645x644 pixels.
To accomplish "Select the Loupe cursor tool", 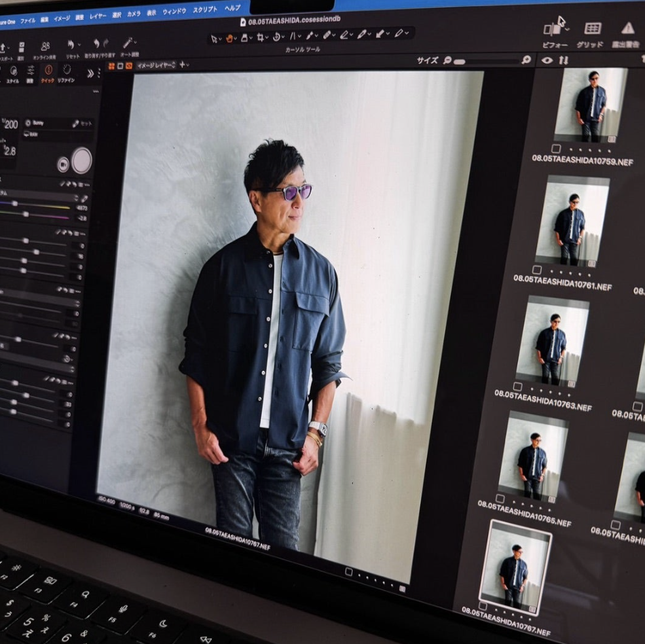I will 244,38.
